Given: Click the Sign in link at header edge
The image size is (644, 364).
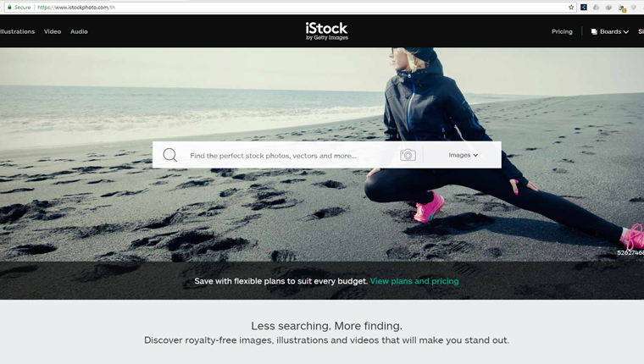Looking at the screenshot, I should [641, 31].
